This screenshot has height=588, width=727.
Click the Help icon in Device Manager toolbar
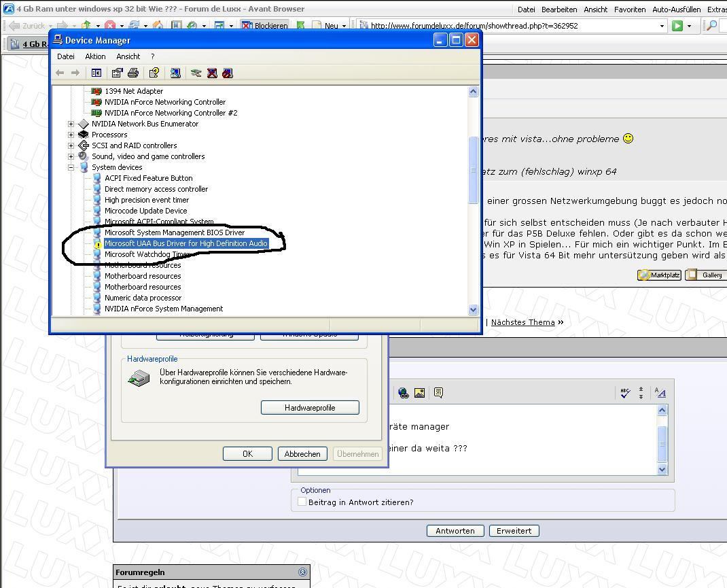pos(154,73)
